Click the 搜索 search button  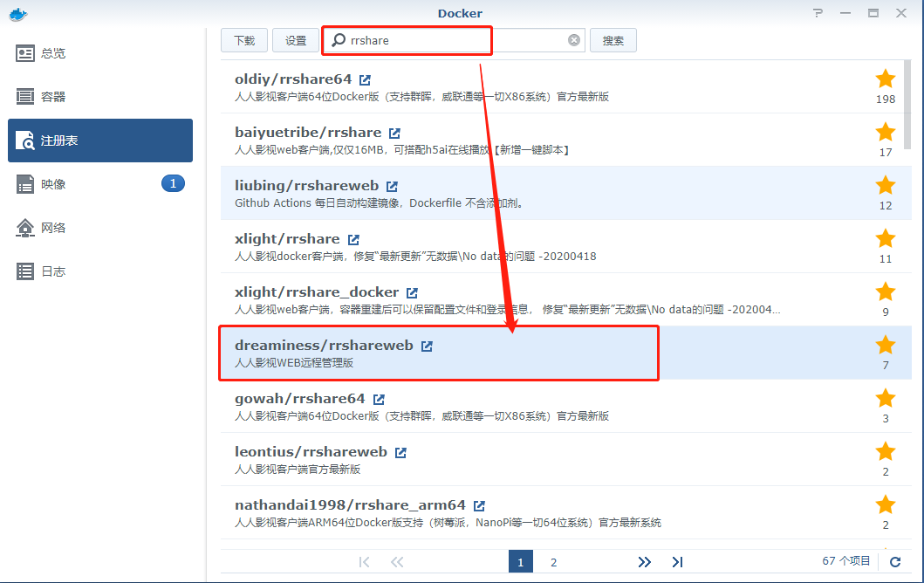click(x=613, y=40)
